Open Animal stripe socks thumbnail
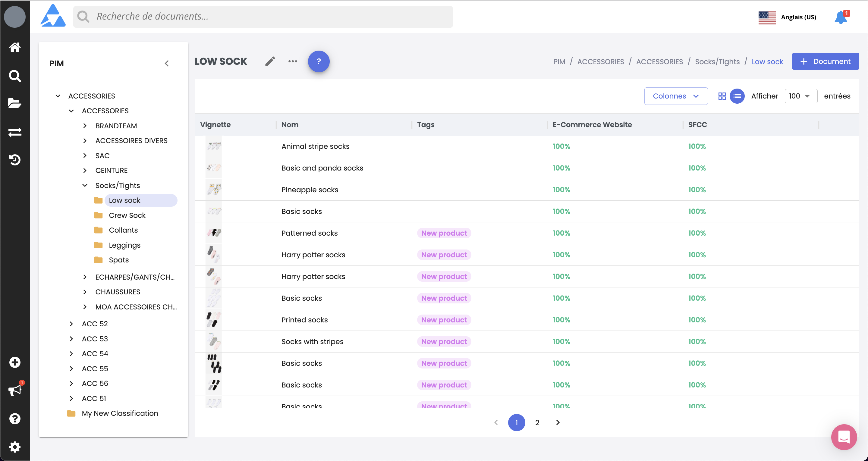Image resolution: width=868 pixels, height=461 pixels. [x=214, y=146]
